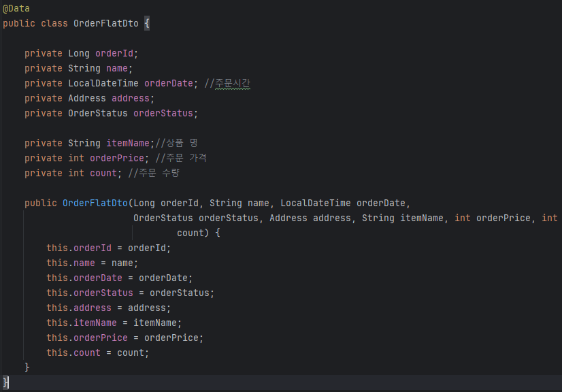Click the 'String itemName' constructor parameter

[x=403, y=218]
